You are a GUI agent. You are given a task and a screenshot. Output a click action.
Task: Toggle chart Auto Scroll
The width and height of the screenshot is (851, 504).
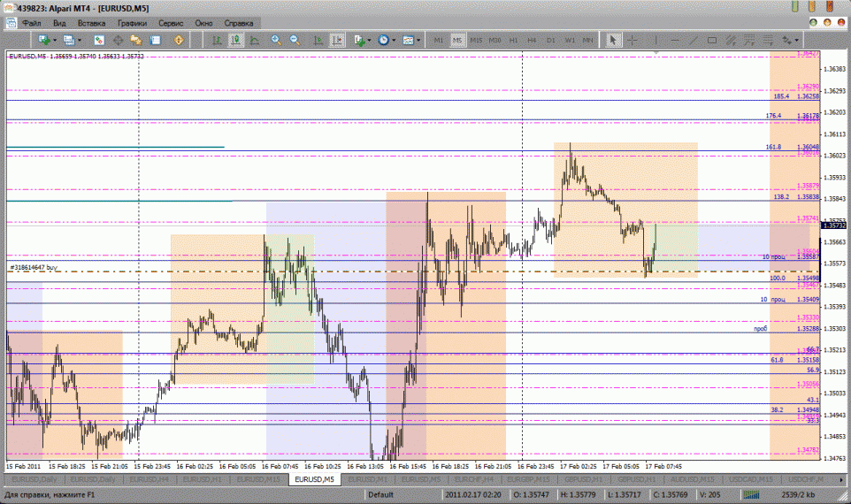318,40
